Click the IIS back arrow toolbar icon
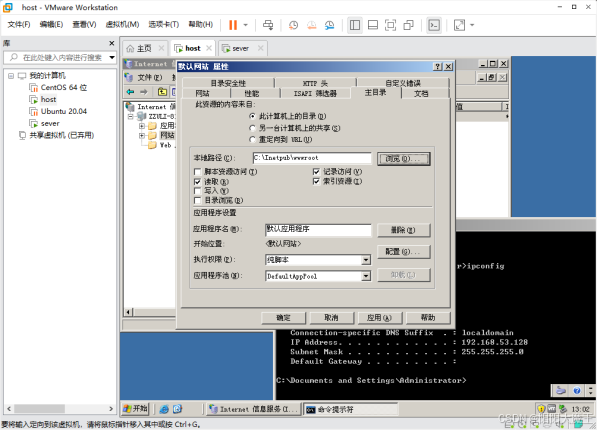 point(130,92)
